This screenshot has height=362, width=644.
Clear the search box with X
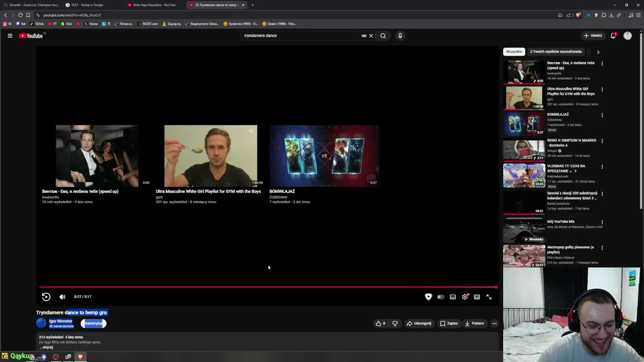(371, 36)
